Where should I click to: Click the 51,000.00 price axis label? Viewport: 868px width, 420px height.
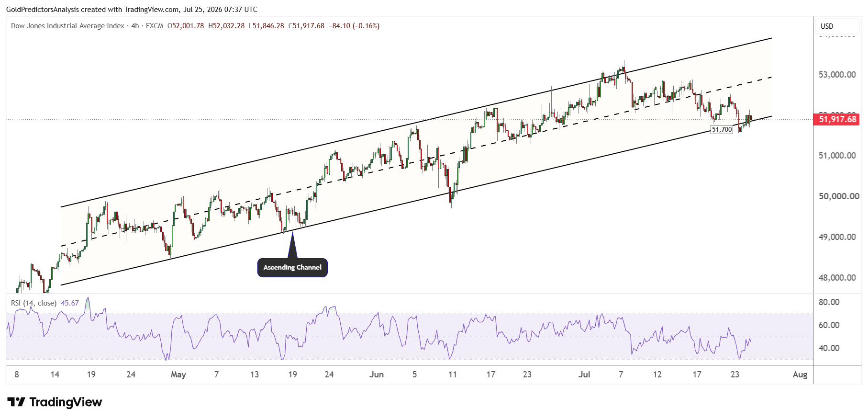pos(837,156)
